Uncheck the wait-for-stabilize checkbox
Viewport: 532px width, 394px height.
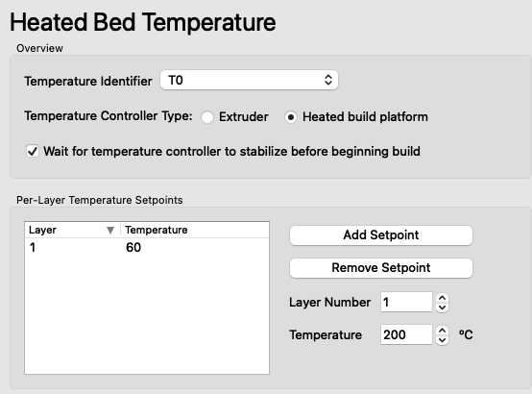[x=33, y=151]
